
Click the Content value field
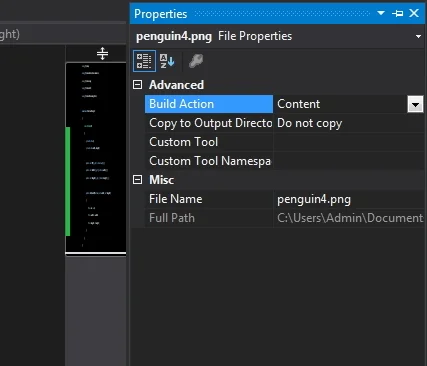340,104
